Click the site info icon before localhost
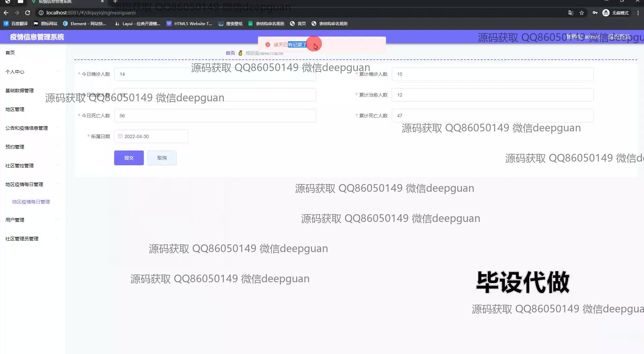Image resolution: width=644 pixels, height=354 pixels. pyautogui.click(x=41, y=13)
